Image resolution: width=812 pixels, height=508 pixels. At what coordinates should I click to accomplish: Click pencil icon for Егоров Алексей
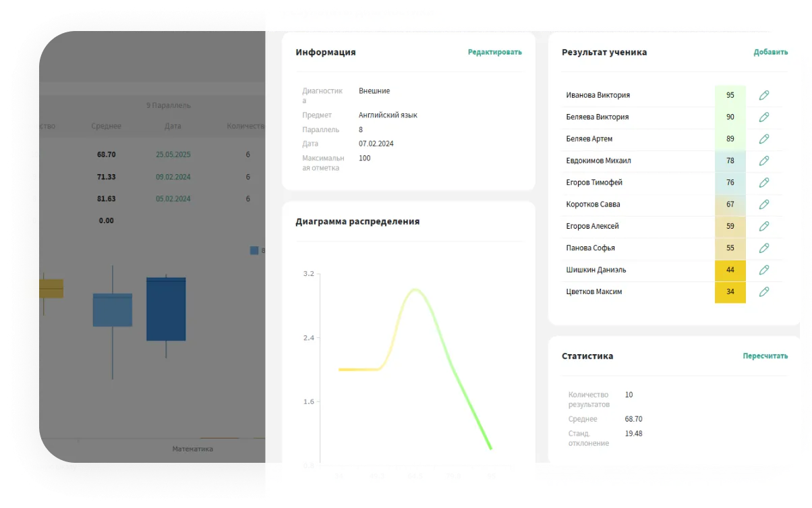coord(763,226)
